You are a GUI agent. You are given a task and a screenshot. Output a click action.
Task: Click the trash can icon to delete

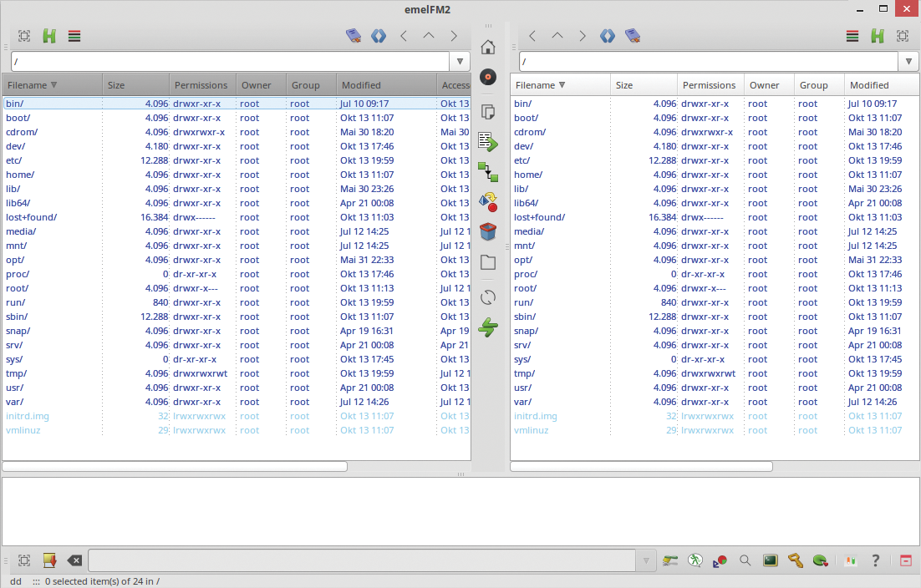pos(488,231)
